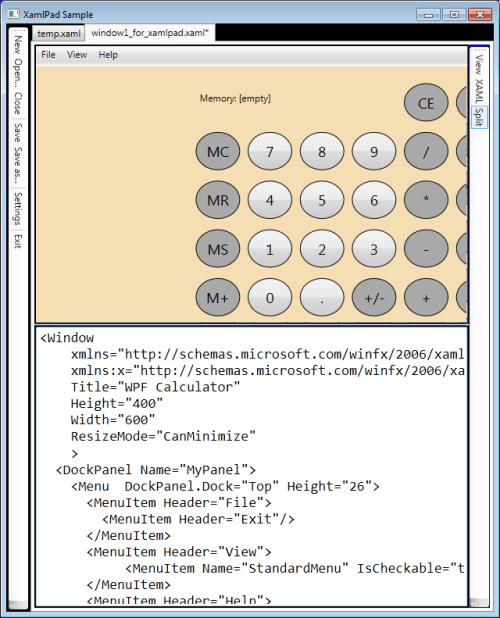Click Open... in the left toolbar
The height and width of the screenshot is (618, 500).
pos(18,73)
